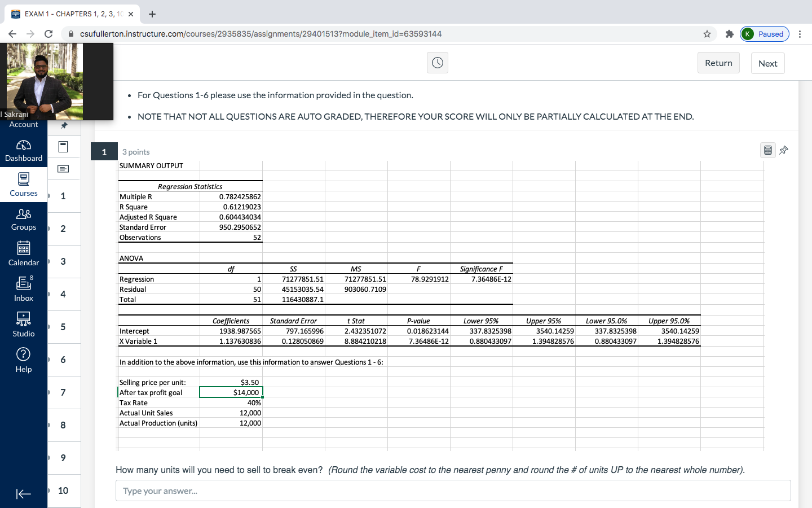Viewport: 812px width, 508px height.
Task: Jump to question 4 in the sidebar
Action: (x=63, y=294)
